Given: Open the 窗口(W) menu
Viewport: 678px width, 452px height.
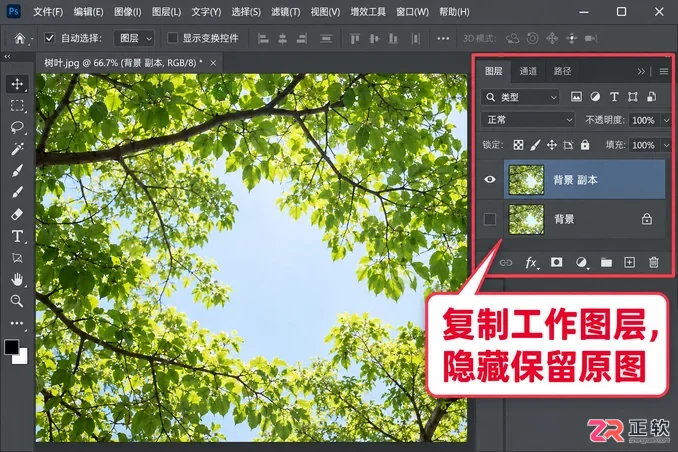Looking at the screenshot, I should [412, 12].
